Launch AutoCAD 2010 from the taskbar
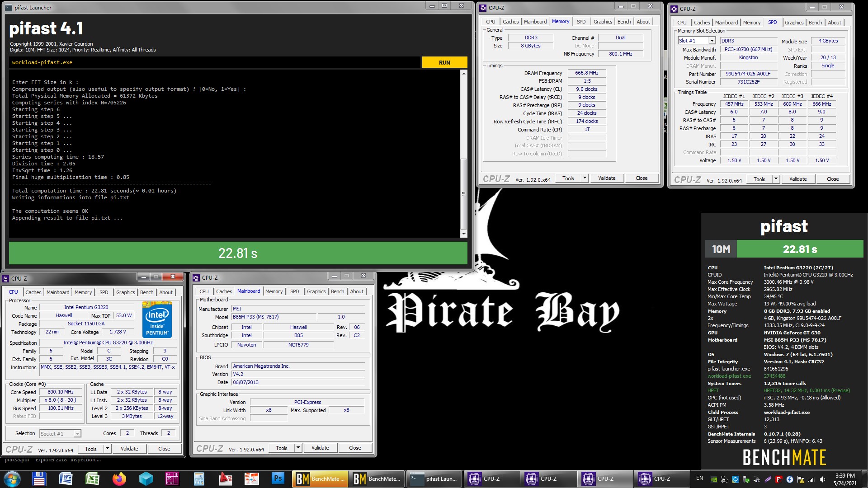The image size is (868, 488). (x=226, y=479)
